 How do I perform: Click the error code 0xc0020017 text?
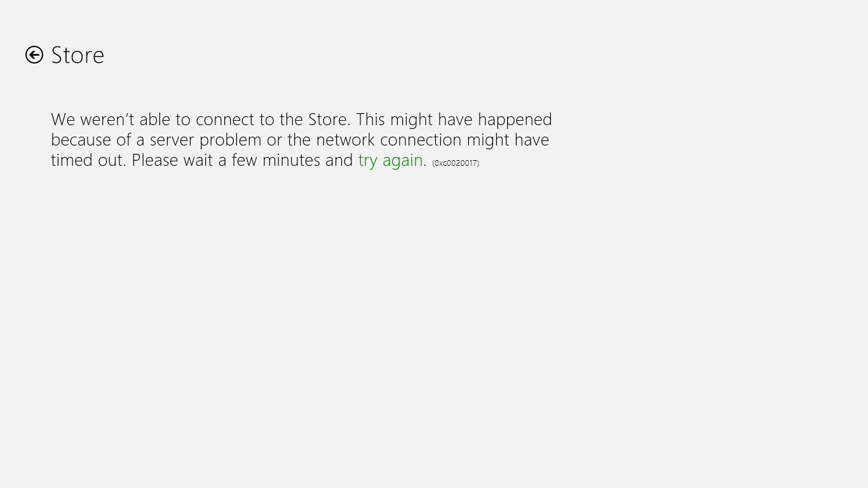[x=456, y=163]
